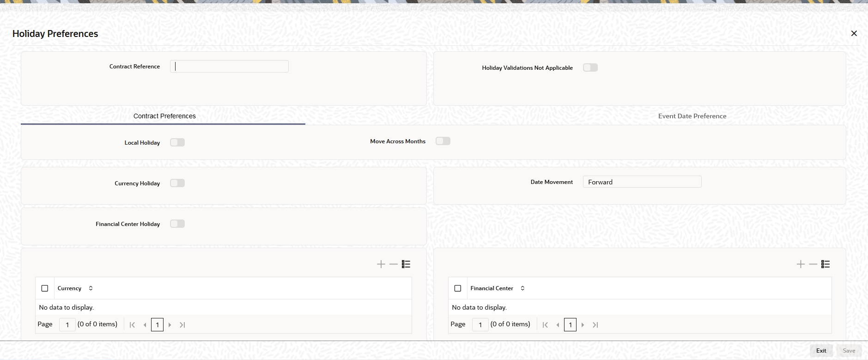Go to previous page of Financial Center table

coord(558,325)
